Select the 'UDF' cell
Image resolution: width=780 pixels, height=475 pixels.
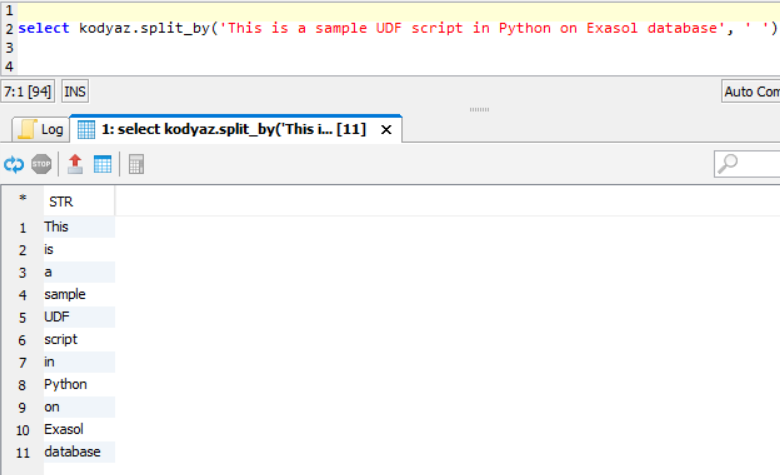point(79,317)
